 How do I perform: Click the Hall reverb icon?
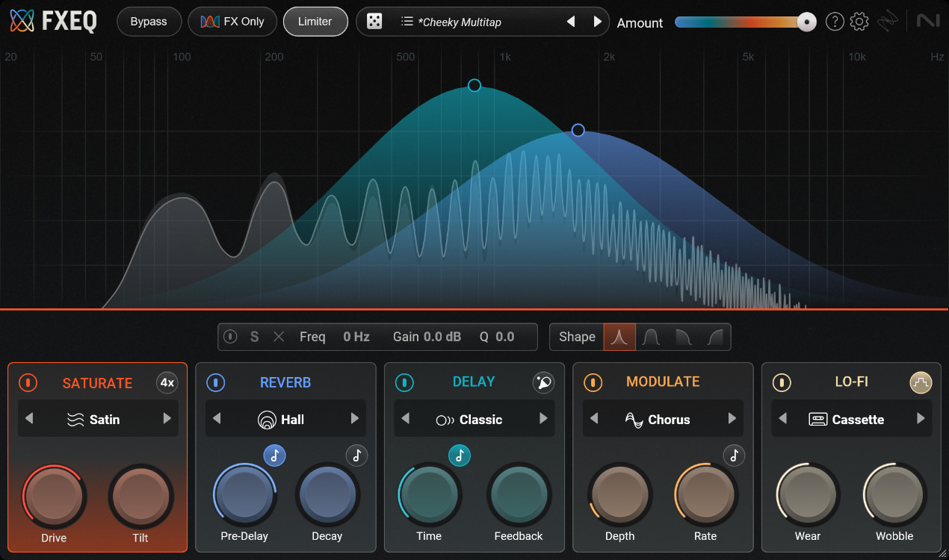click(x=266, y=420)
